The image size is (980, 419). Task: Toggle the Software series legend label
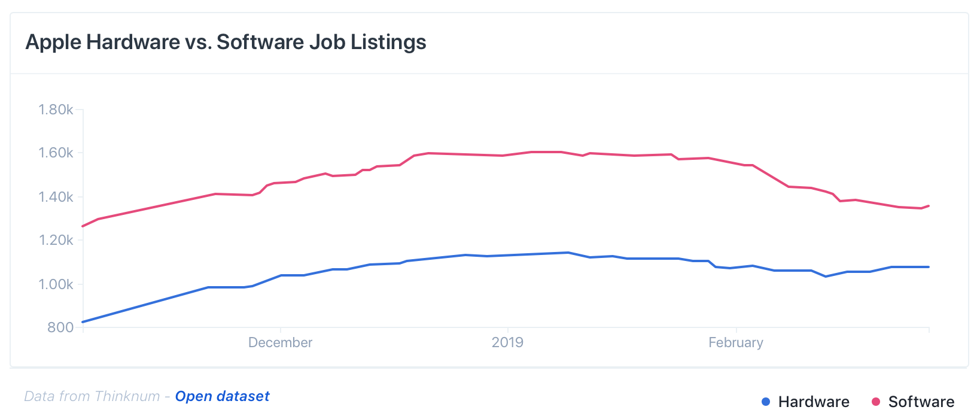click(x=921, y=402)
